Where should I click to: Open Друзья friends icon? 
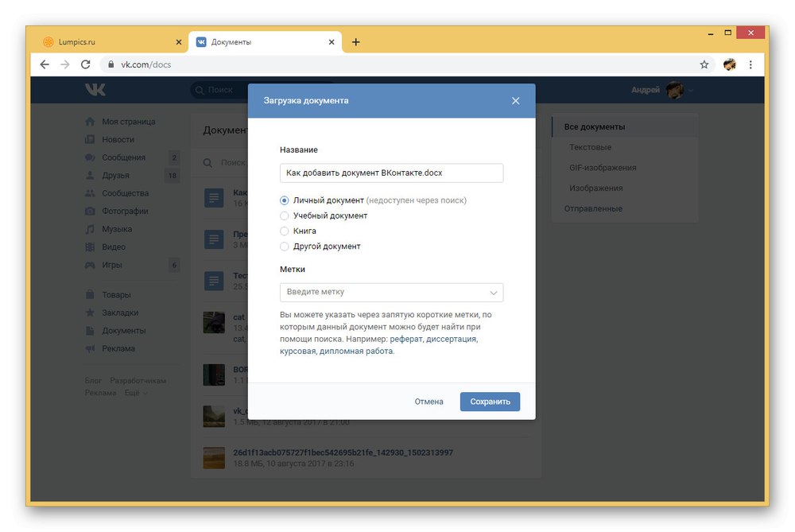(x=90, y=176)
